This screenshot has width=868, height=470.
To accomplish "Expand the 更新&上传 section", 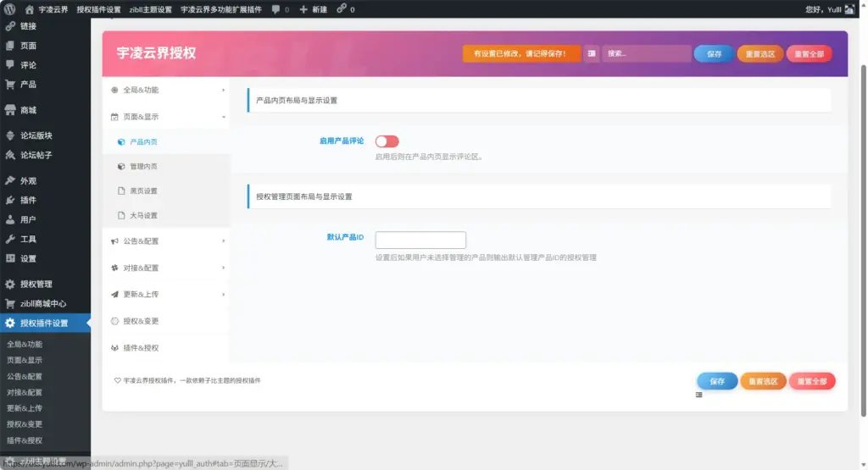I will pyautogui.click(x=166, y=295).
